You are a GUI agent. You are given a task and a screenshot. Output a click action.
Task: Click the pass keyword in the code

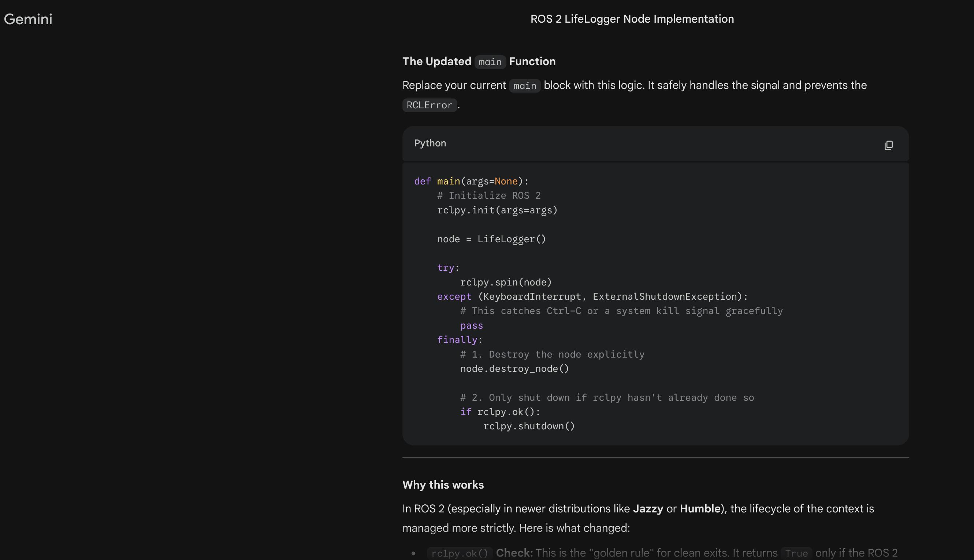471,325
